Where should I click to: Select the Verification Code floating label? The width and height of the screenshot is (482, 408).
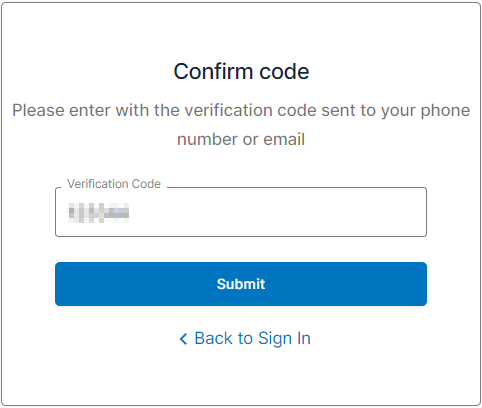tap(114, 184)
